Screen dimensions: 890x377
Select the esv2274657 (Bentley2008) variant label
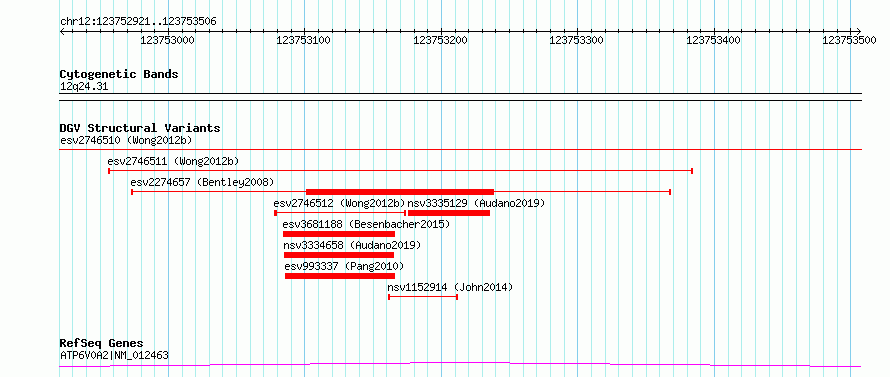click(x=202, y=182)
